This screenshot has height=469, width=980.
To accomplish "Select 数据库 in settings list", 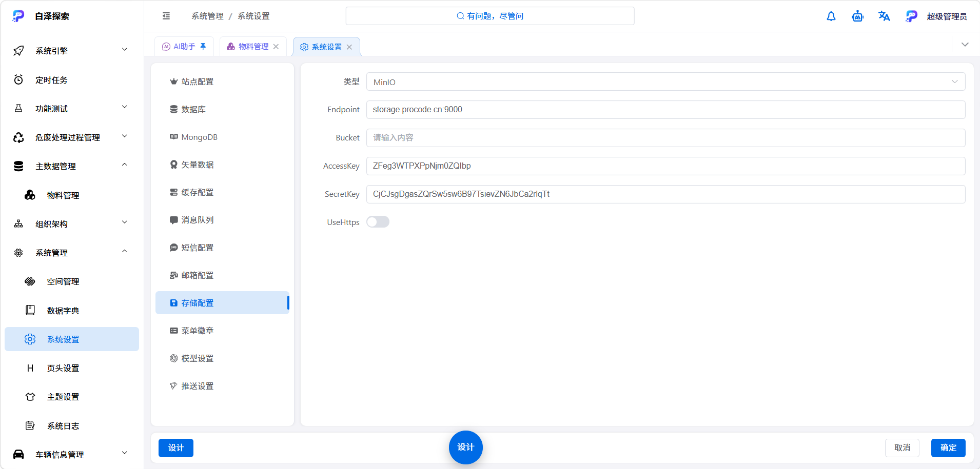I will pos(222,109).
